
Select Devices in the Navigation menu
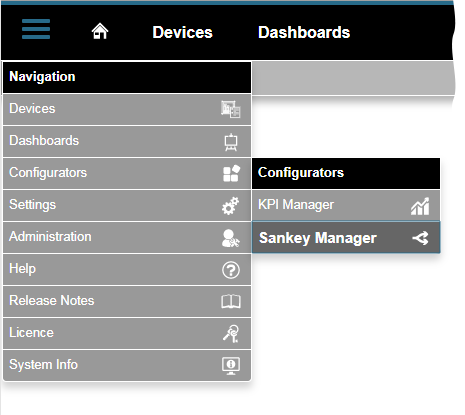pos(127,109)
